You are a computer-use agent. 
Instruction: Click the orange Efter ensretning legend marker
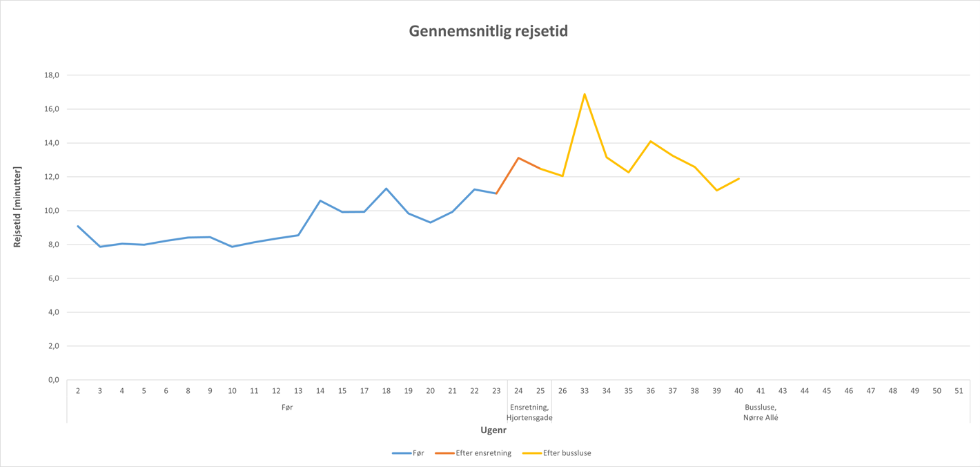coord(444,453)
